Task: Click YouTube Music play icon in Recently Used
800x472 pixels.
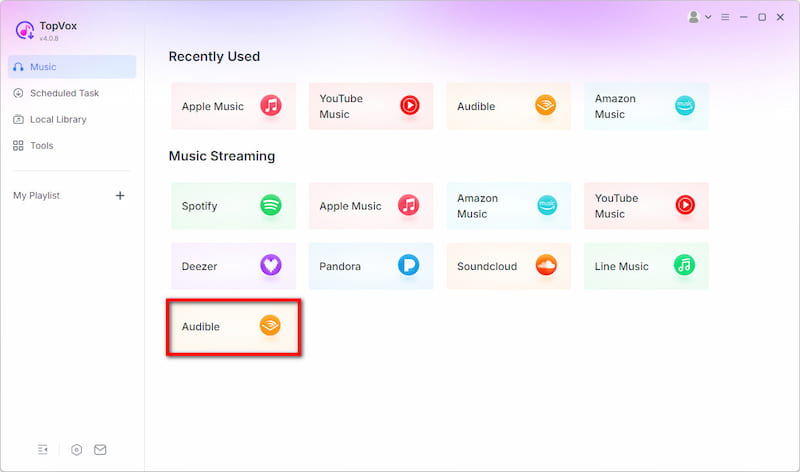Action: 410,105
